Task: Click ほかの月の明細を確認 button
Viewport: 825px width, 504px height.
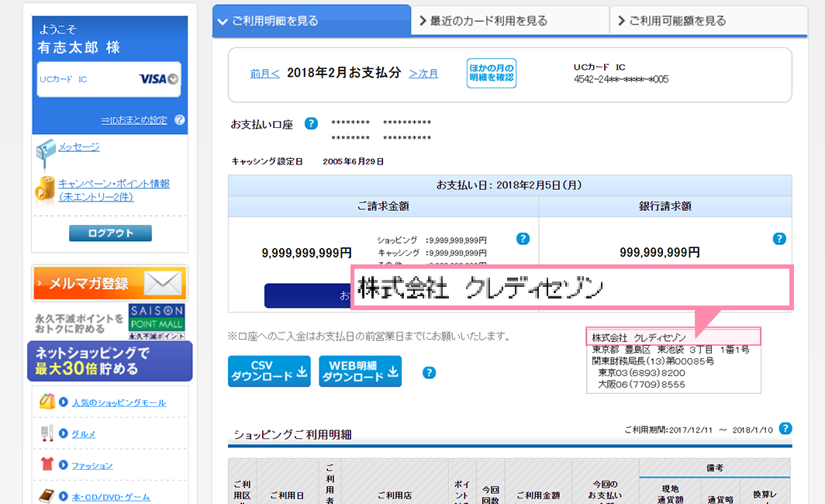Action: (491, 73)
